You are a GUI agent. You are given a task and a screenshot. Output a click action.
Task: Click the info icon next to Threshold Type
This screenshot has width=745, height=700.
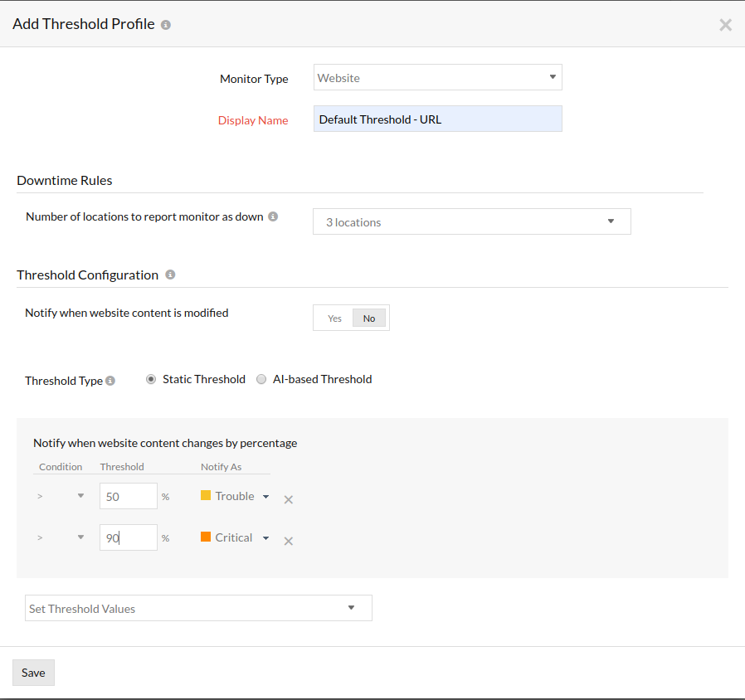point(109,381)
